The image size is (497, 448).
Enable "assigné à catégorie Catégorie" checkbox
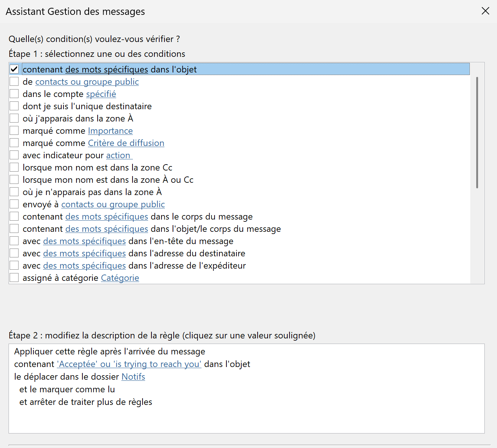pos(14,277)
